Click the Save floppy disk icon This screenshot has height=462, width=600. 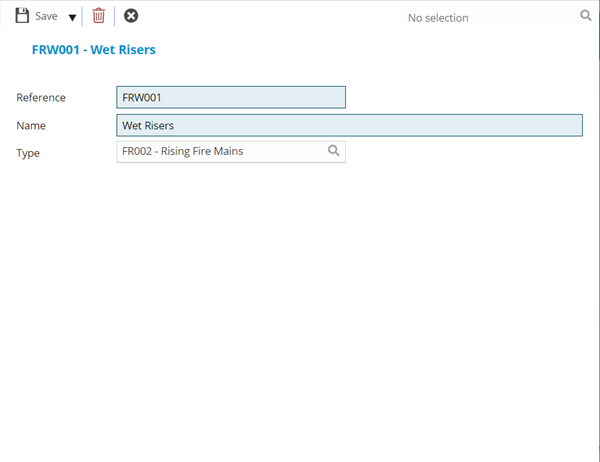(x=22, y=16)
